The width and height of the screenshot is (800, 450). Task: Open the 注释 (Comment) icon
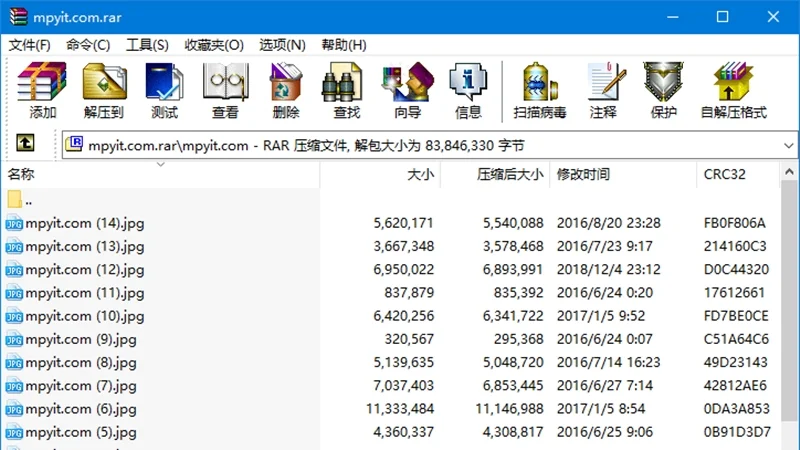(x=606, y=82)
